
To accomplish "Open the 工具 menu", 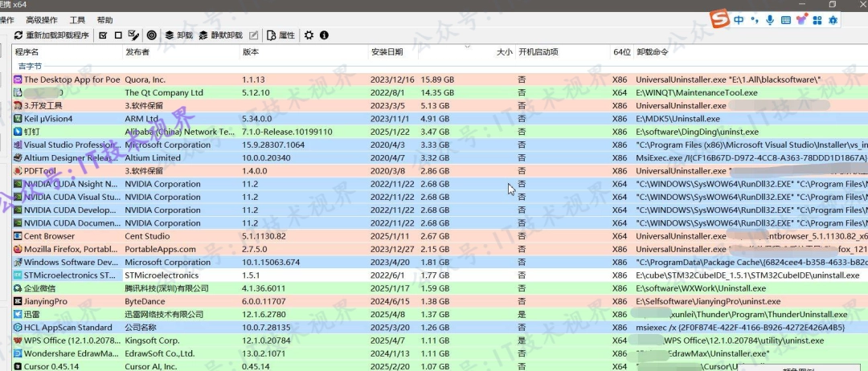I will pos(77,20).
